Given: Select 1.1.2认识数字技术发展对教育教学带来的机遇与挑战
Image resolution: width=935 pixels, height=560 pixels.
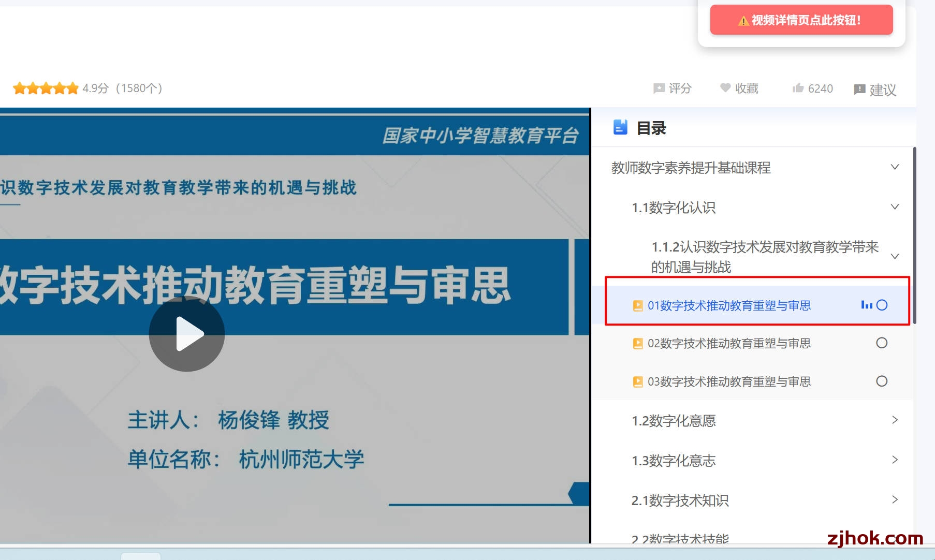Looking at the screenshot, I should point(765,257).
